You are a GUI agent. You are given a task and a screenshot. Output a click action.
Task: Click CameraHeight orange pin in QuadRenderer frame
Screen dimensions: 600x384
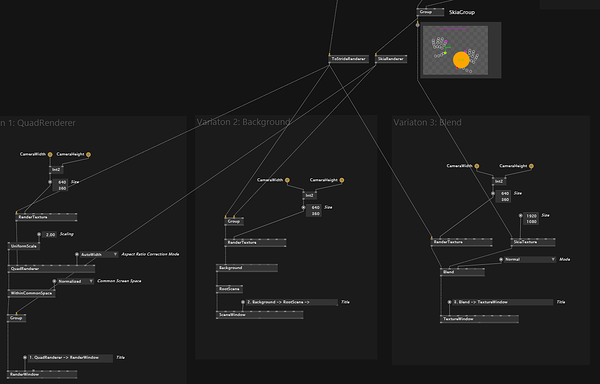(x=88, y=155)
